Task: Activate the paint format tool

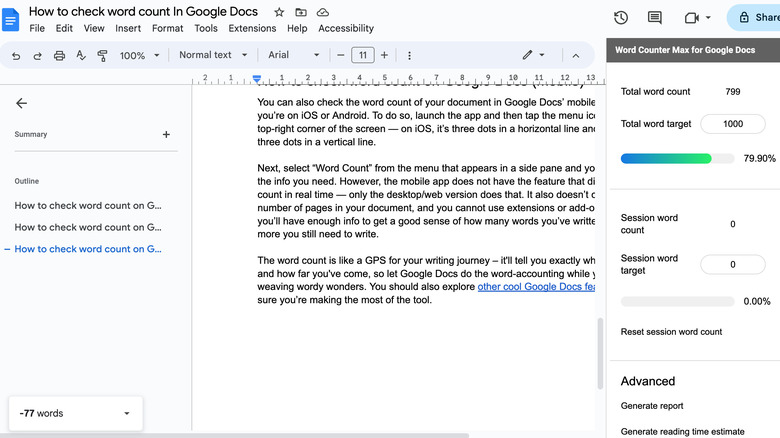Action: (x=102, y=56)
